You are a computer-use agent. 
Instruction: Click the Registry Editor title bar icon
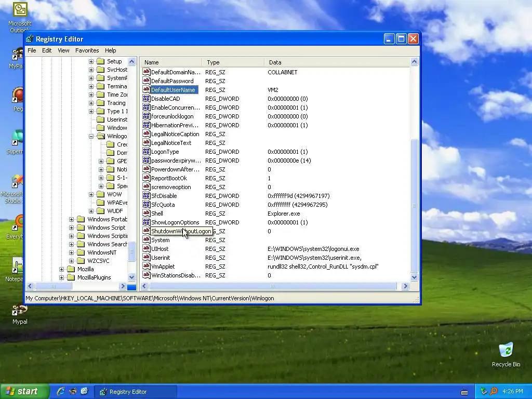point(30,39)
